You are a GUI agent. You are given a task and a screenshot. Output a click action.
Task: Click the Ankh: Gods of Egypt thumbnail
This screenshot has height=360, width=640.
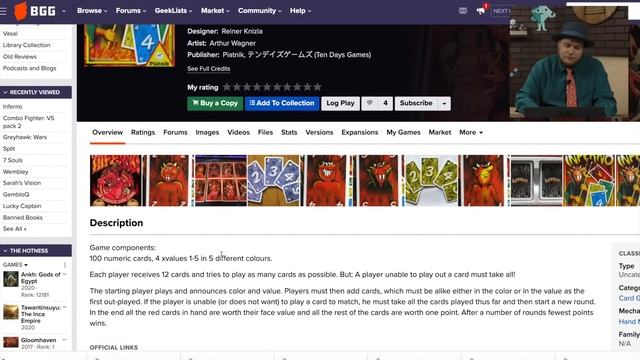pyautogui.click(x=11, y=280)
